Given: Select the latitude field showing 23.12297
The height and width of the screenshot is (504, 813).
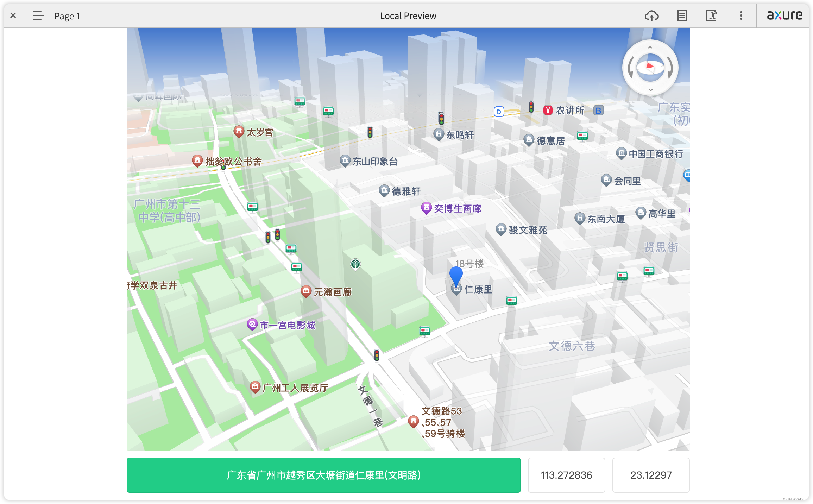Looking at the screenshot, I should [651, 475].
